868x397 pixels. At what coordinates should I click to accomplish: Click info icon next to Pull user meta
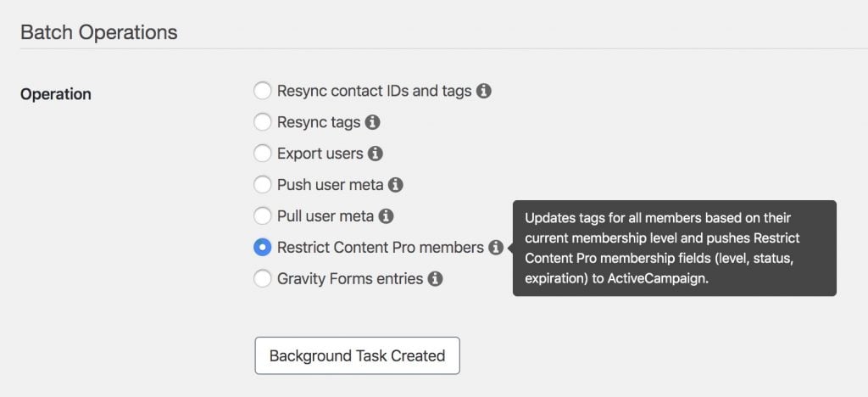click(386, 216)
